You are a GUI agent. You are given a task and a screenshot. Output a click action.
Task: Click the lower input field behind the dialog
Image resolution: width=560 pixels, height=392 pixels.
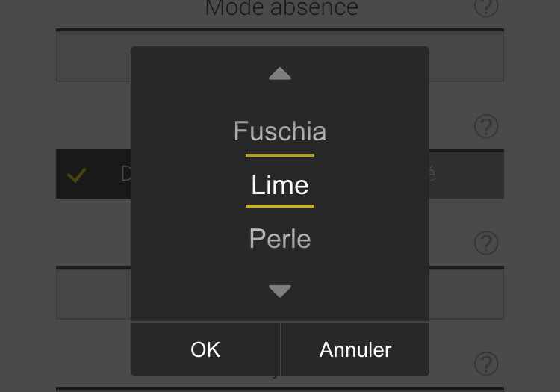(x=93, y=293)
